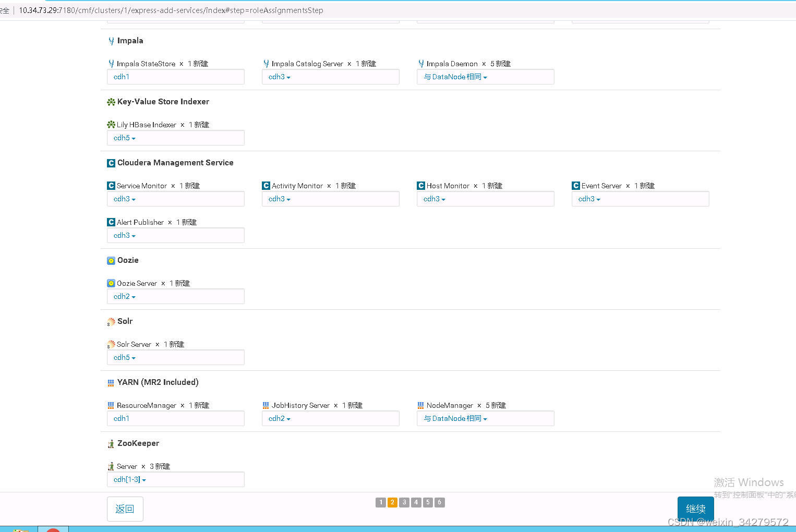The width and height of the screenshot is (796, 532).
Task: Click the Solr section header icon
Action: pos(111,322)
